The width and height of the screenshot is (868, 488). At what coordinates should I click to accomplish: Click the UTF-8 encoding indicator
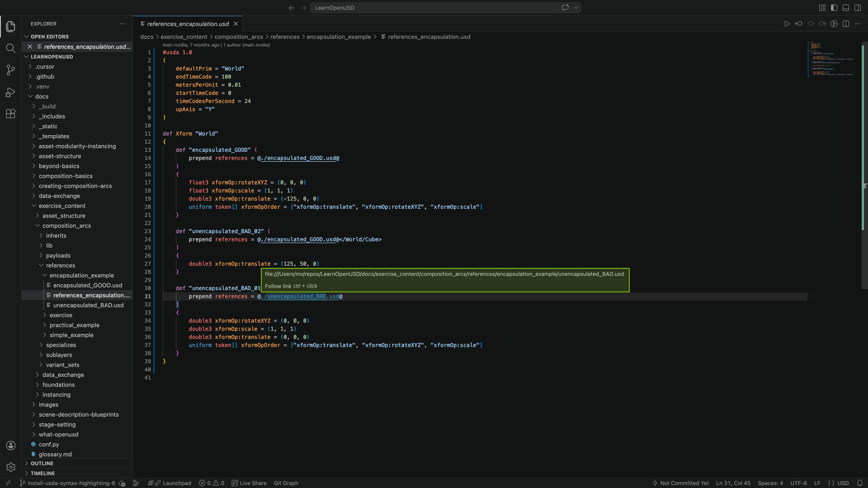coord(798,483)
